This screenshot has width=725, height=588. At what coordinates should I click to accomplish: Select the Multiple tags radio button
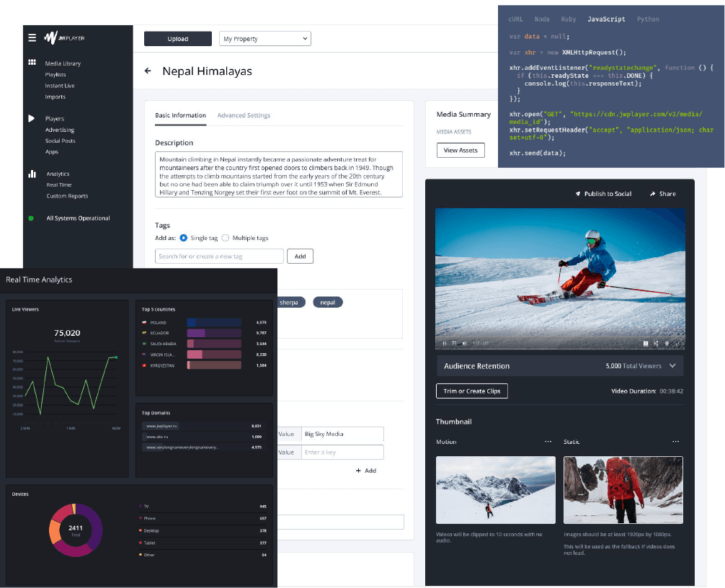pyautogui.click(x=226, y=238)
